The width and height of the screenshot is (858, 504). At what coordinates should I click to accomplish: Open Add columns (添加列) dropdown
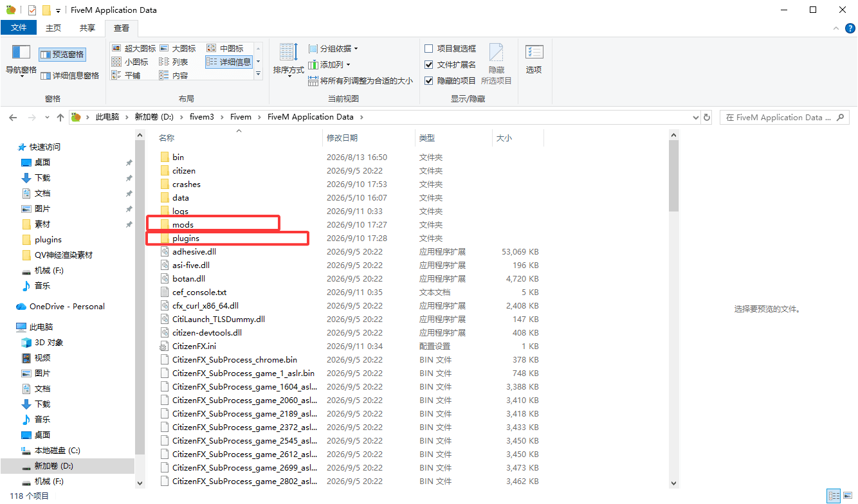click(x=329, y=64)
